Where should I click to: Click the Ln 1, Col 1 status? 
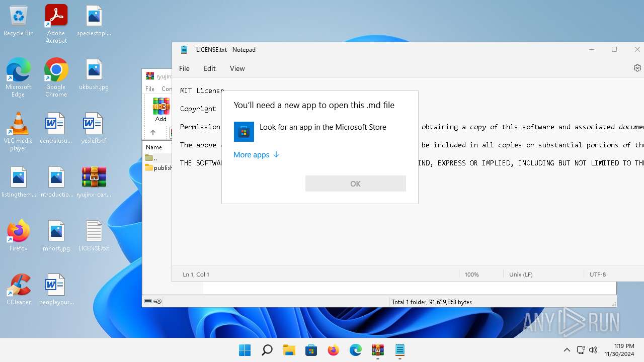[x=196, y=275]
